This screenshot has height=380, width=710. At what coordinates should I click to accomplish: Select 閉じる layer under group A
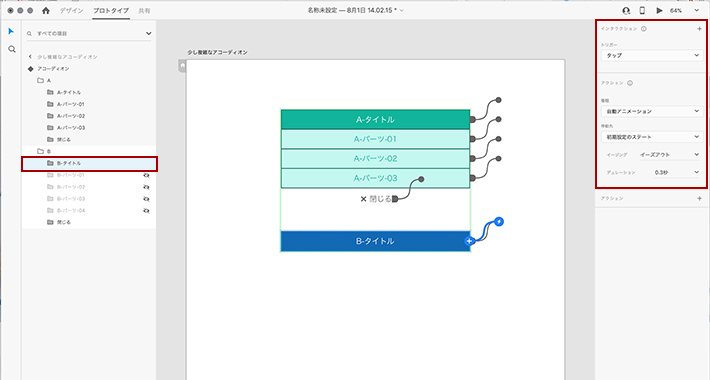(89, 139)
